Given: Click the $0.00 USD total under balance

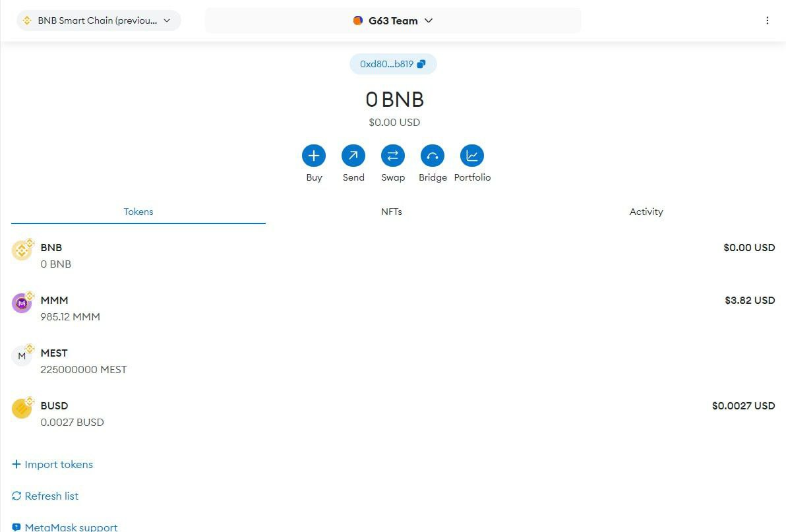Looking at the screenshot, I should (394, 122).
